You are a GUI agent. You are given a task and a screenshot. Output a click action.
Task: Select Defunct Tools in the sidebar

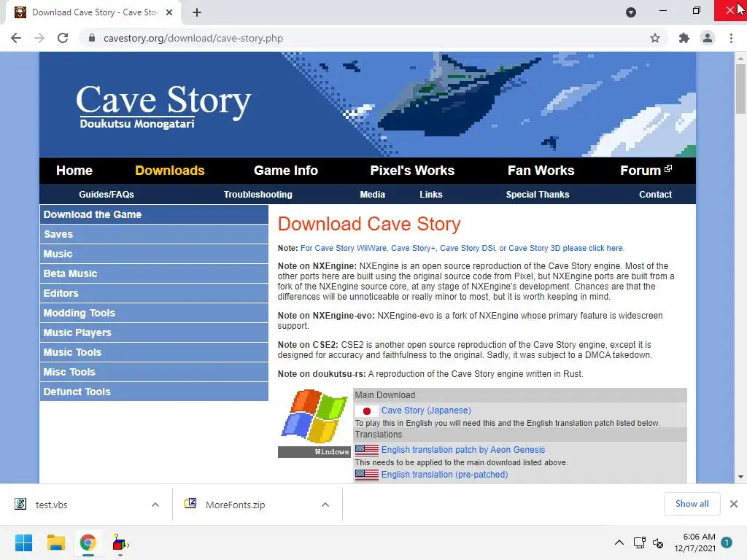pyautogui.click(x=155, y=392)
